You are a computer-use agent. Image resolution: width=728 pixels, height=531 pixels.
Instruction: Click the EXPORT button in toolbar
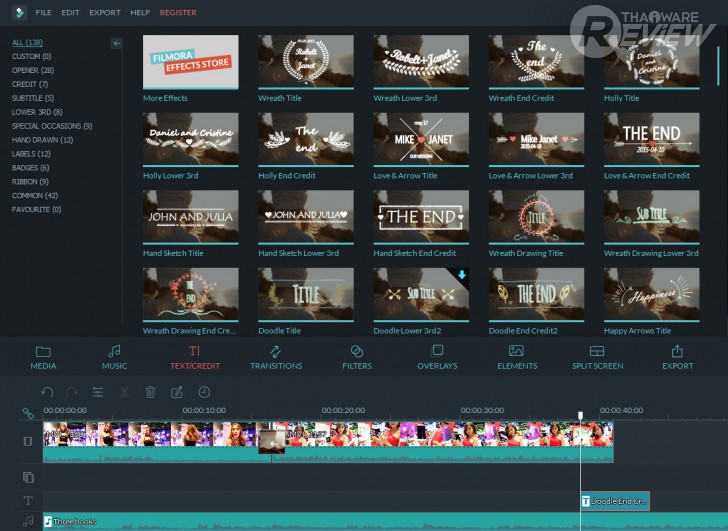677,357
